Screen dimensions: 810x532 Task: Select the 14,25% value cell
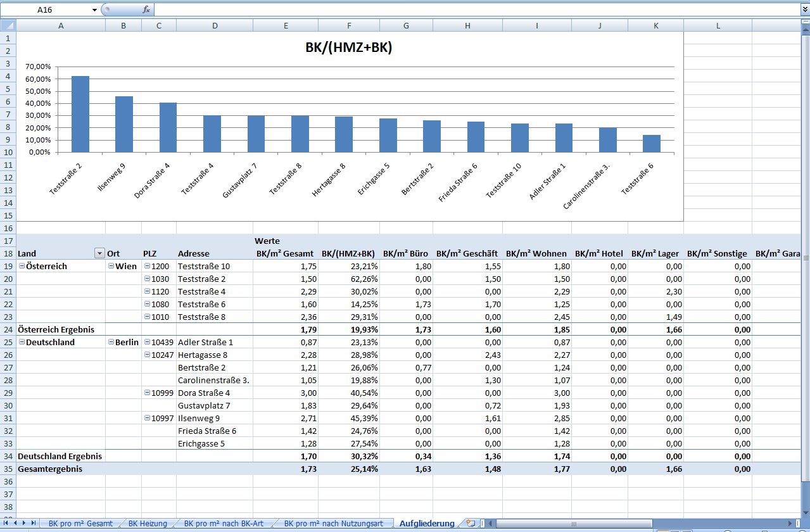349,304
